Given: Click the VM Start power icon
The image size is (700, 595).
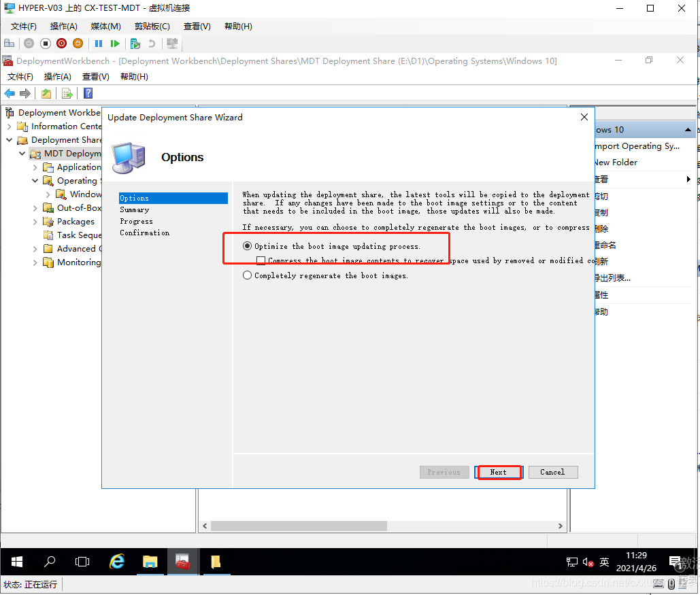Looking at the screenshot, I should [x=29, y=44].
